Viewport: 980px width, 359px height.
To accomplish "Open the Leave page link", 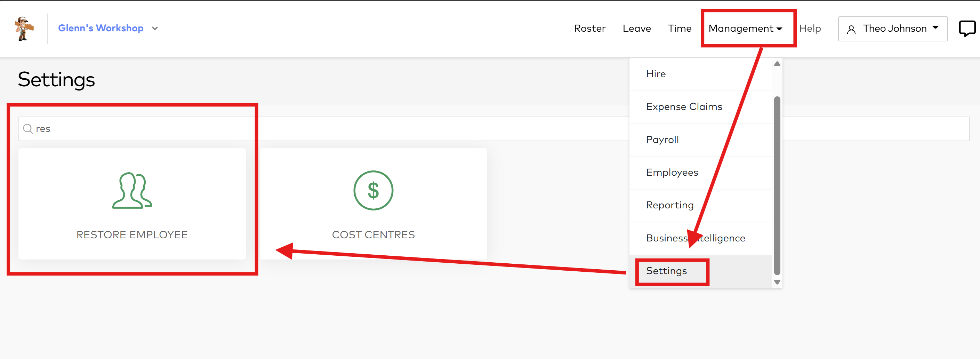I will pyautogui.click(x=636, y=29).
